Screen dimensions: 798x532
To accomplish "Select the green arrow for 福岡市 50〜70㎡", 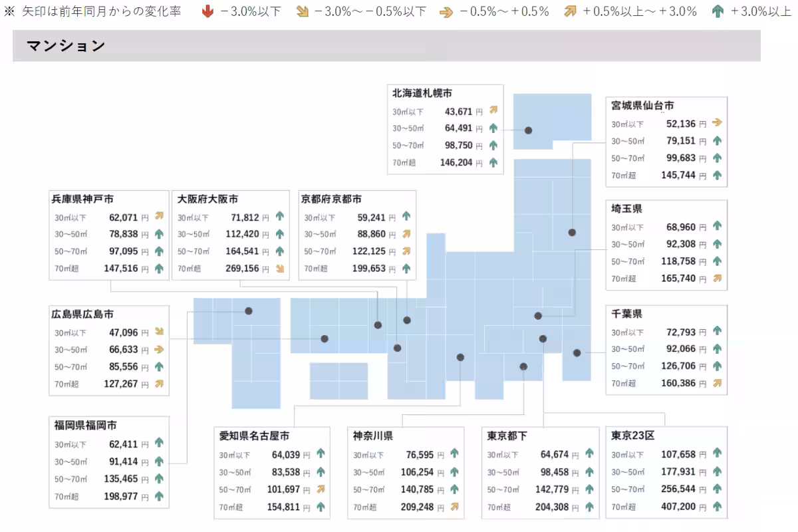I will tap(158, 479).
